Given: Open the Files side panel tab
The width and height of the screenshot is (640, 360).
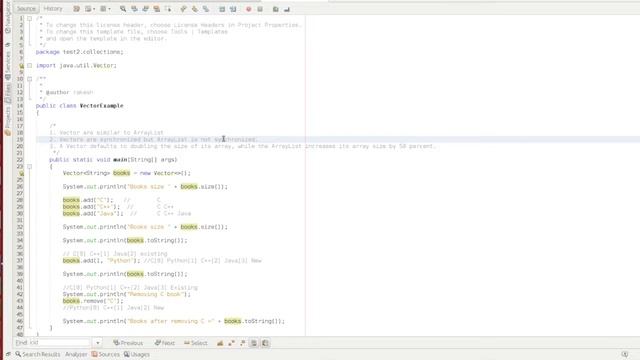Looking at the screenshot, I should pos(7,93).
